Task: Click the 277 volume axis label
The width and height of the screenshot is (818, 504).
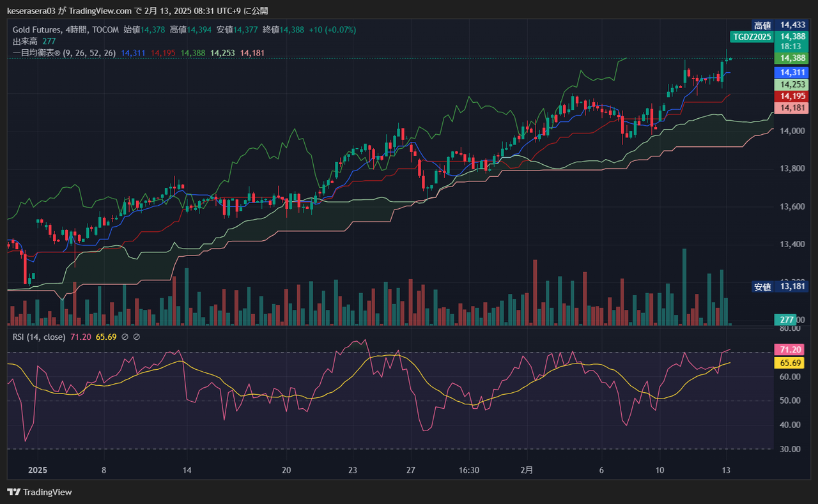Action: point(785,319)
